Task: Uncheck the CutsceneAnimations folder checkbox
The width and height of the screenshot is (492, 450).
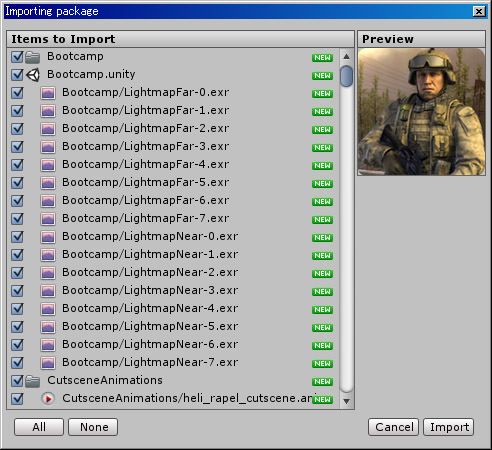Action: point(17,381)
